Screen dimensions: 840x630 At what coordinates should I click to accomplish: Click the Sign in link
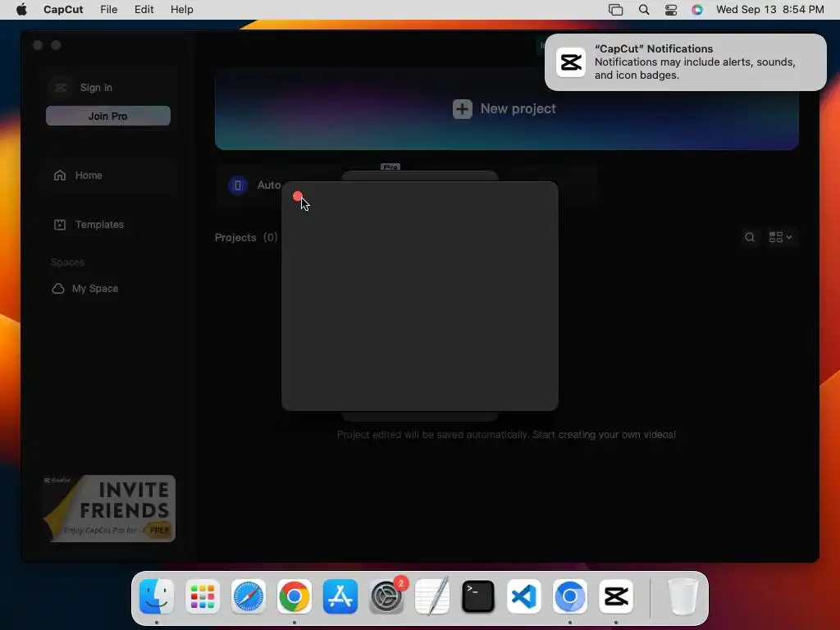click(97, 87)
